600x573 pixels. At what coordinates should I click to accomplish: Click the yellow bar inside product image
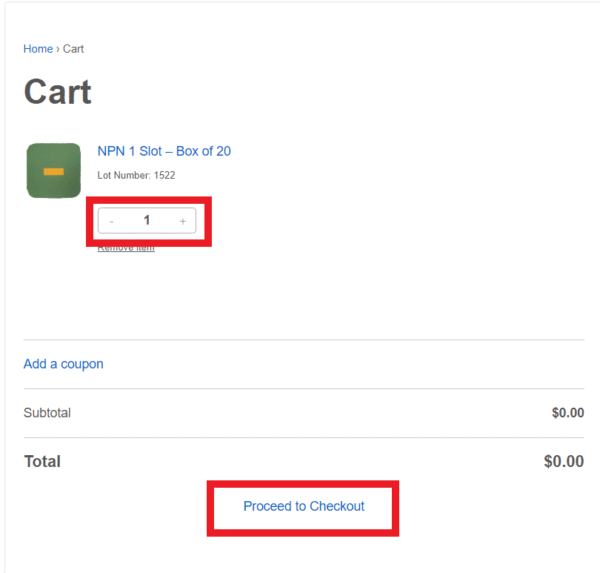[54, 171]
